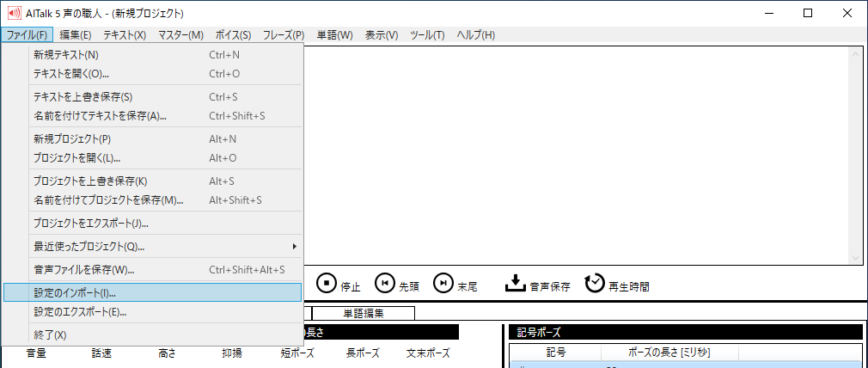Image resolution: width=868 pixels, height=368 pixels.
Task: Open the ツール(T) menu
Action: tap(427, 35)
